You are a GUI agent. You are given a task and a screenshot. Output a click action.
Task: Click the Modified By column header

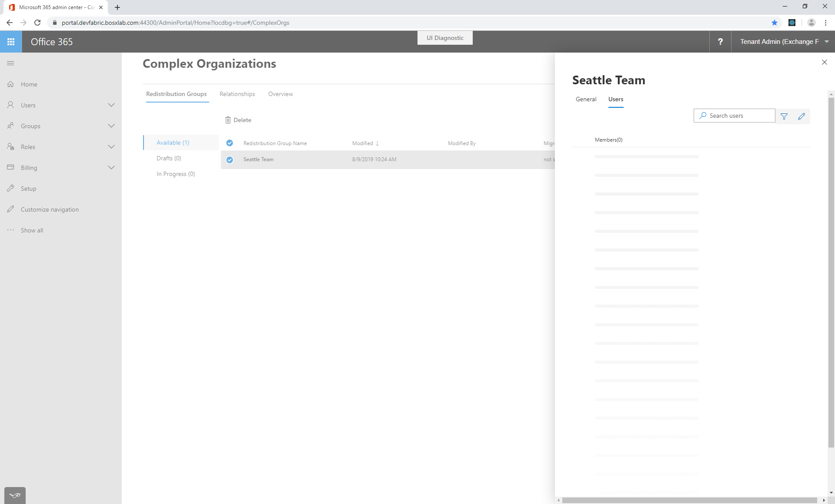(461, 143)
